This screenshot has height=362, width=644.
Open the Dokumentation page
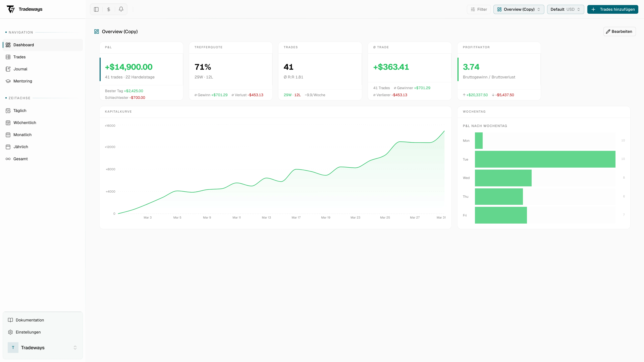[30, 320]
